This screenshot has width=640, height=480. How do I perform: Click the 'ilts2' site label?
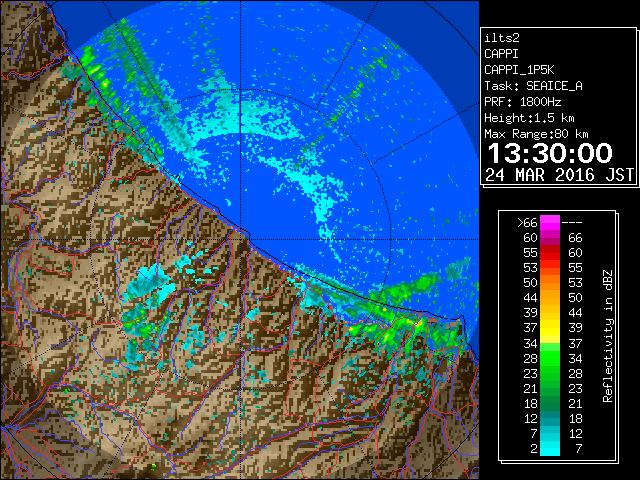pyautogui.click(x=502, y=38)
